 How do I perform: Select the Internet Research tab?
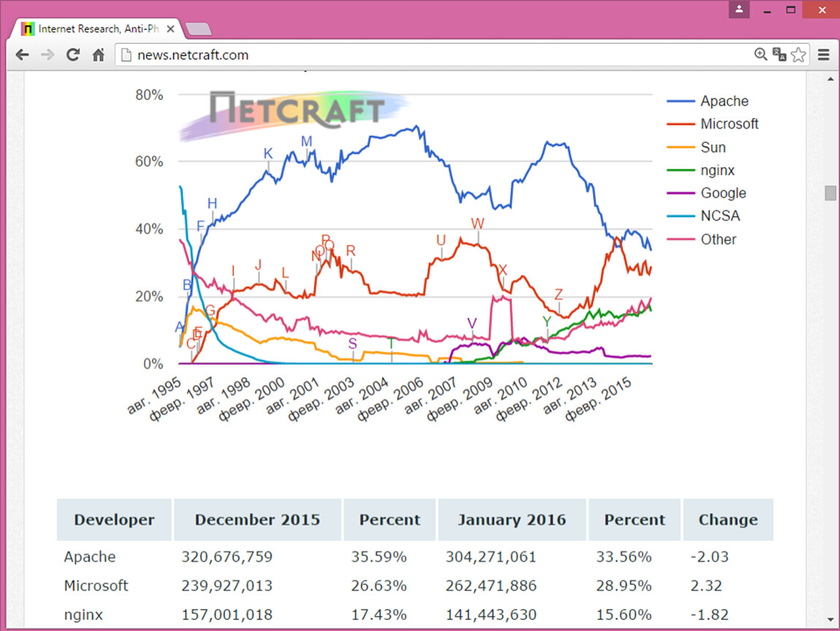[95, 29]
